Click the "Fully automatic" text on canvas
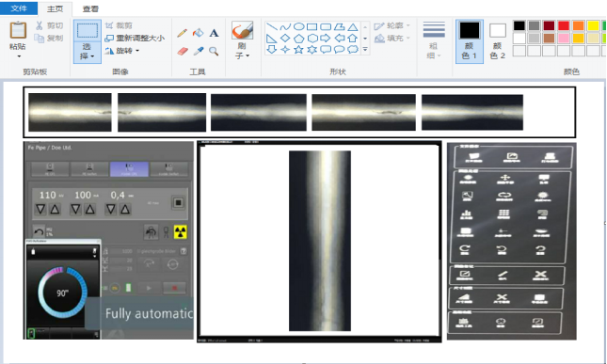 149,313
